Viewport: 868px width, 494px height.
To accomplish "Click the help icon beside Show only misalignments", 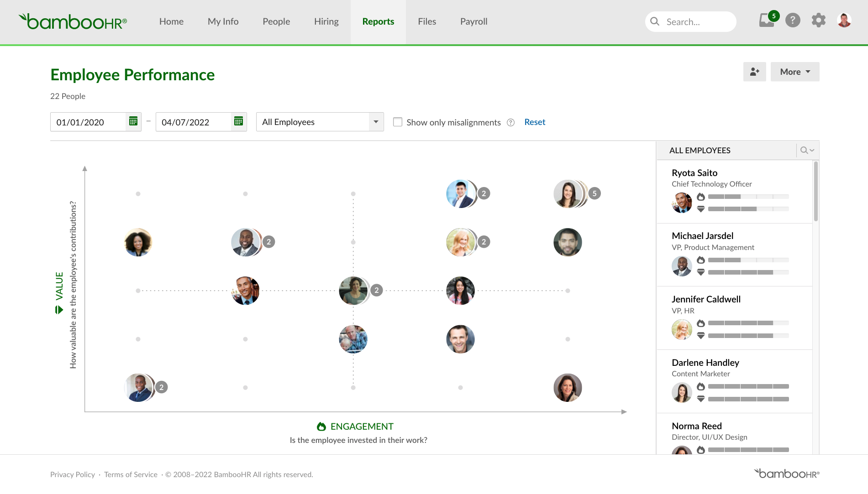I will click(510, 122).
